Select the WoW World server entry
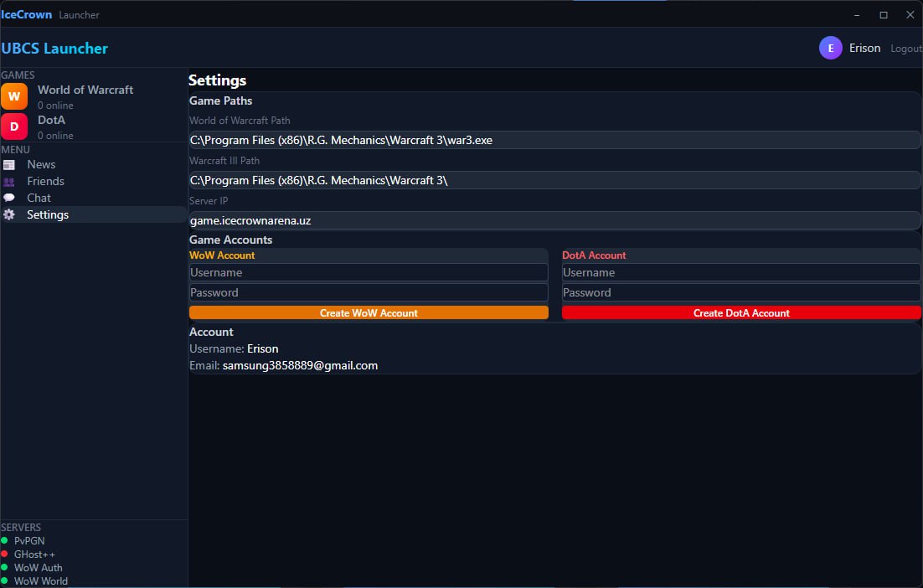 point(40,581)
